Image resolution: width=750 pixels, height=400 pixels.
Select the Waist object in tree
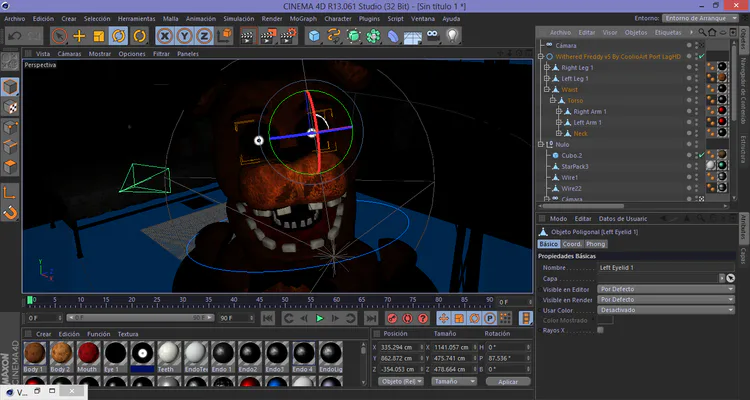(x=569, y=89)
